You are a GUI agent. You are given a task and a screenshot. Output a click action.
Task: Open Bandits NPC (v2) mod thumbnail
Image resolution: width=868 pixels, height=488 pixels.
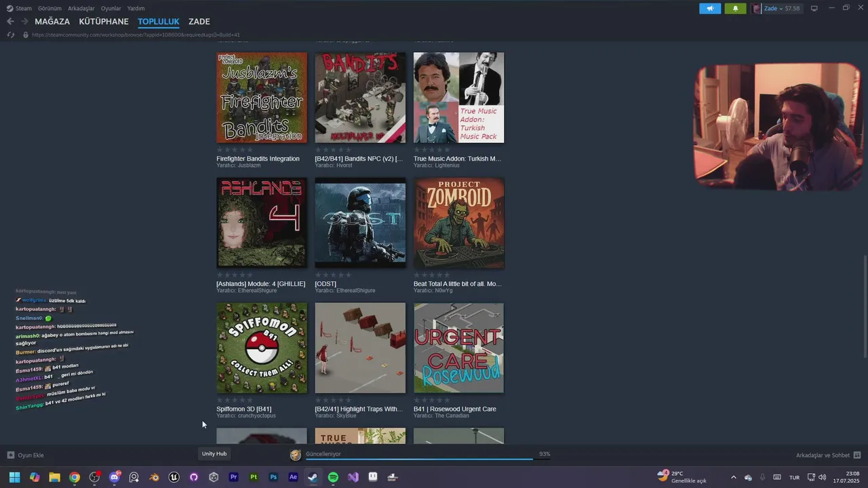click(x=360, y=98)
